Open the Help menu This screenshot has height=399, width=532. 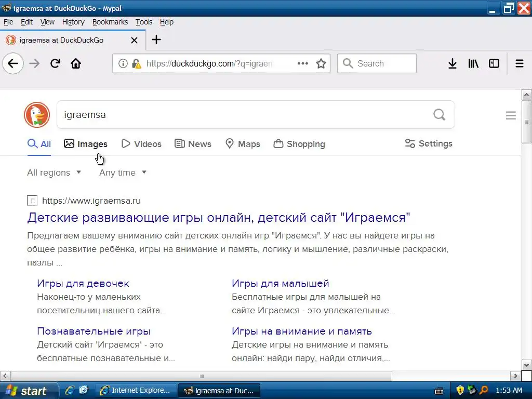pos(167,22)
